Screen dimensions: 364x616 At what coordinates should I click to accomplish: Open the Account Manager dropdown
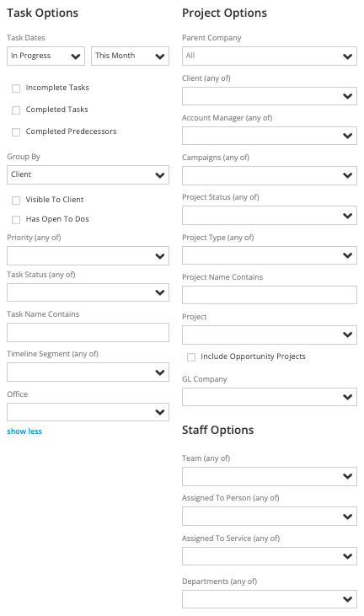[270, 136]
